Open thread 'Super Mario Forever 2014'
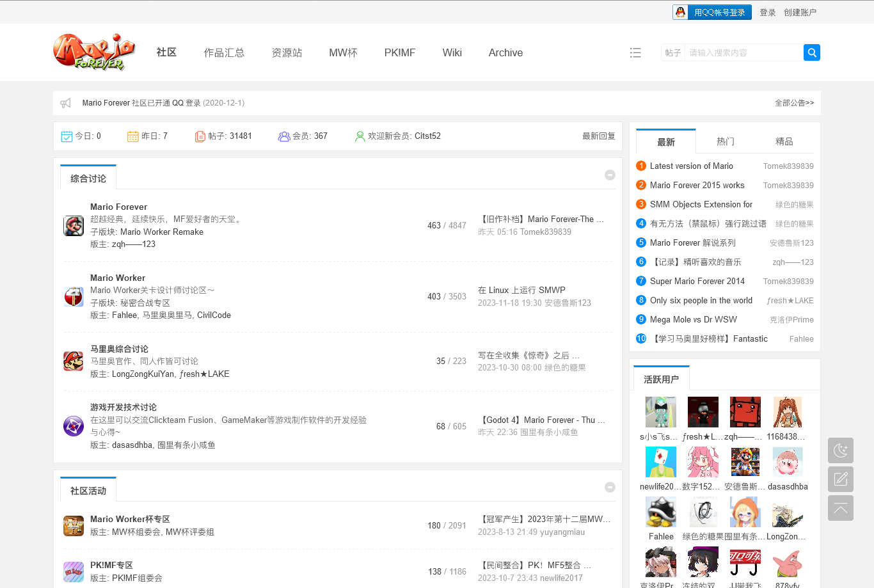 click(697, 281)
